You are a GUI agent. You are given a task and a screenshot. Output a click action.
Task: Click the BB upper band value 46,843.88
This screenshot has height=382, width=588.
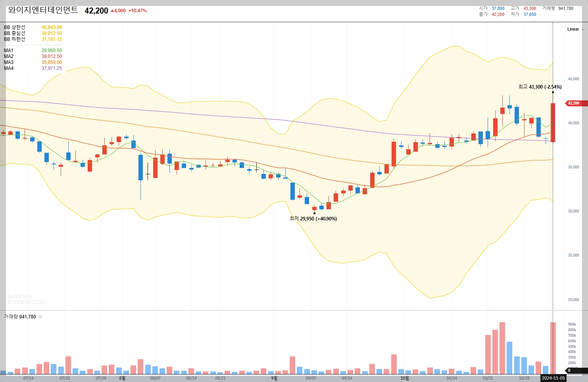pyautogui.click(x=52, y=27)
